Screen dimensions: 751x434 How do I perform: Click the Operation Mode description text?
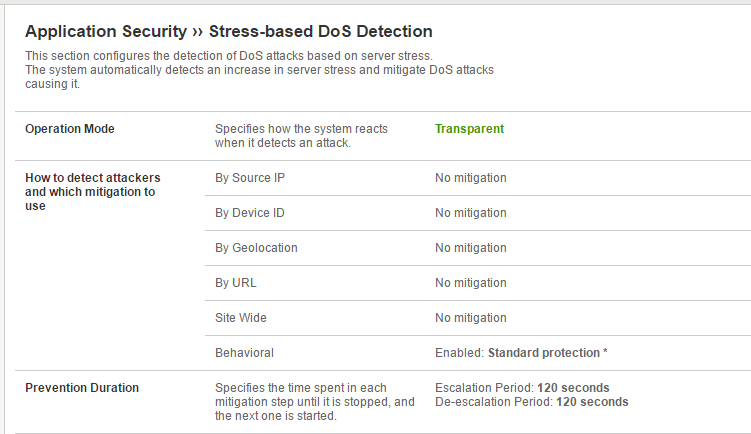click(301, 136)
